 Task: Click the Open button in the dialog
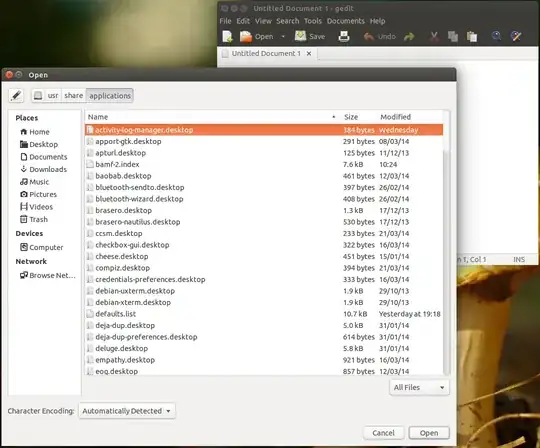pos(429,433)
